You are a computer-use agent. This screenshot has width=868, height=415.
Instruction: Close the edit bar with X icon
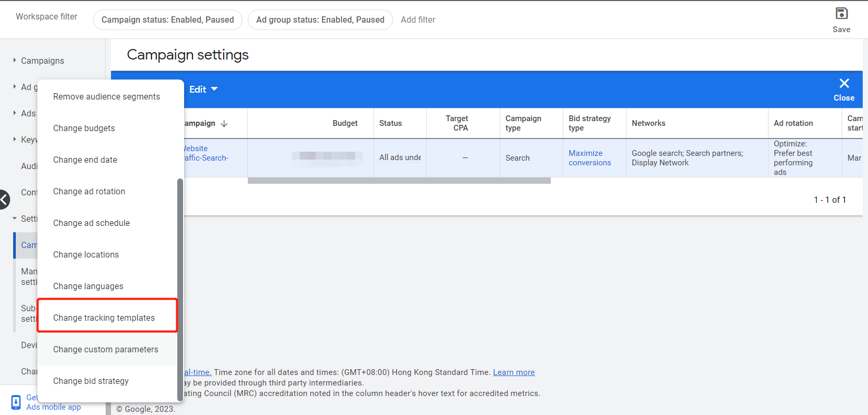(844, 83)
